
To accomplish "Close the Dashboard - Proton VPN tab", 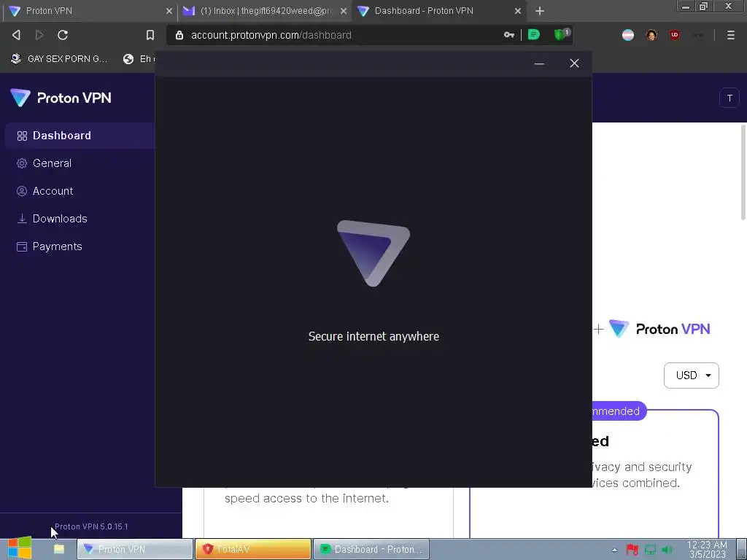I will pos(518,11).
